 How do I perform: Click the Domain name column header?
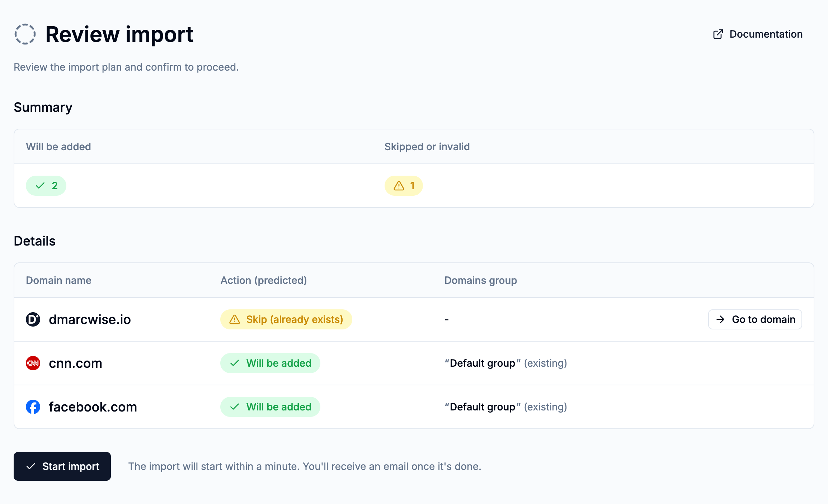coord(58,280)
